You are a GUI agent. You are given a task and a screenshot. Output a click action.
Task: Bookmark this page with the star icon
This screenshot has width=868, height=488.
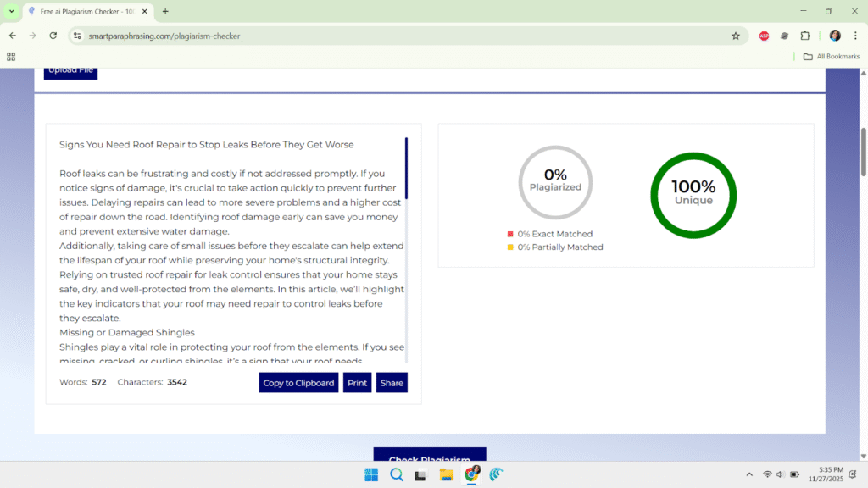[x=736, y=36]
